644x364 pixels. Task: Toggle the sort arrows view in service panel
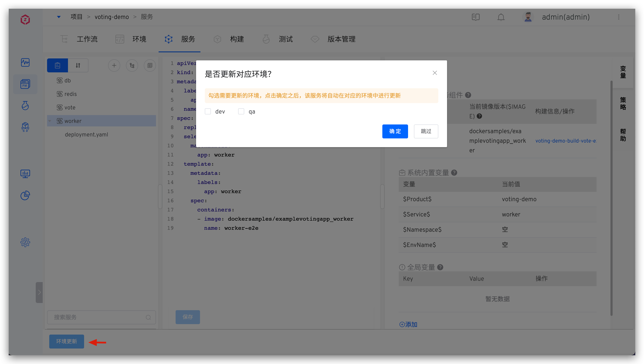pyautogui.click(x=78, y=65)
